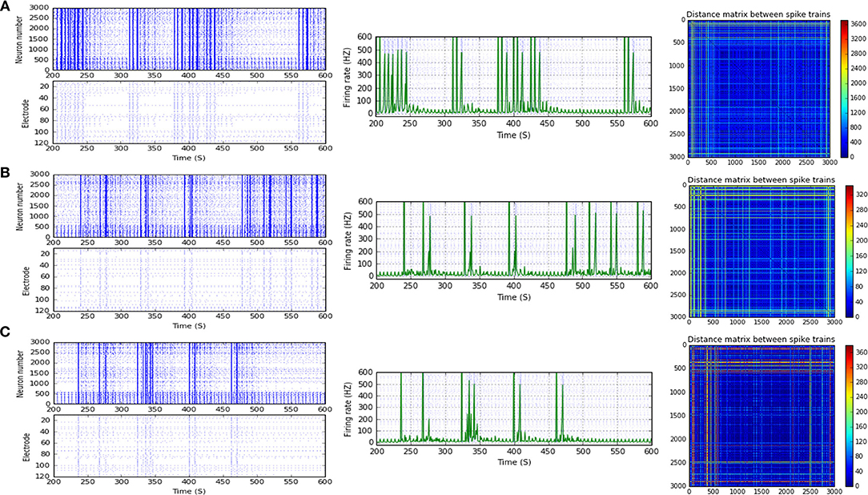This screenshot has width=868, height=495.
Task: Click the panel label C
Action: pos(5,332)
